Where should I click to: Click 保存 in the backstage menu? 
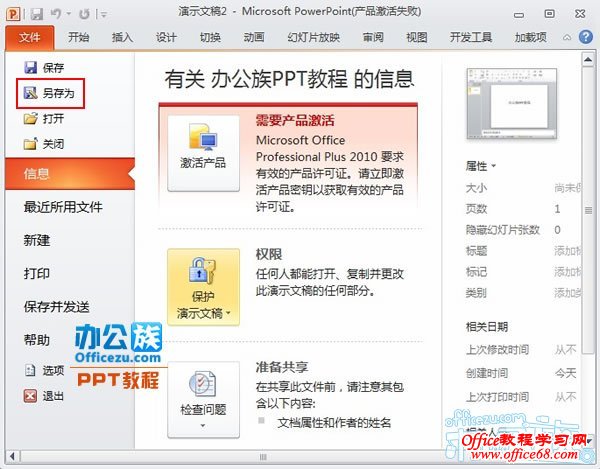(44, 68)
